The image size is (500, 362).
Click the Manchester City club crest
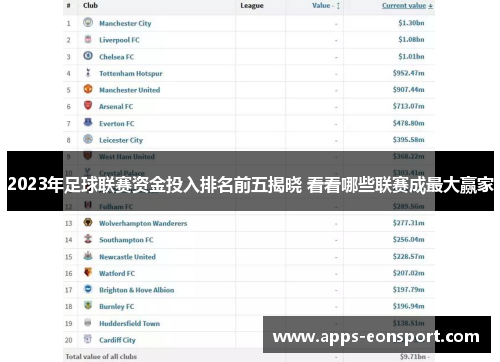[88, 22]
